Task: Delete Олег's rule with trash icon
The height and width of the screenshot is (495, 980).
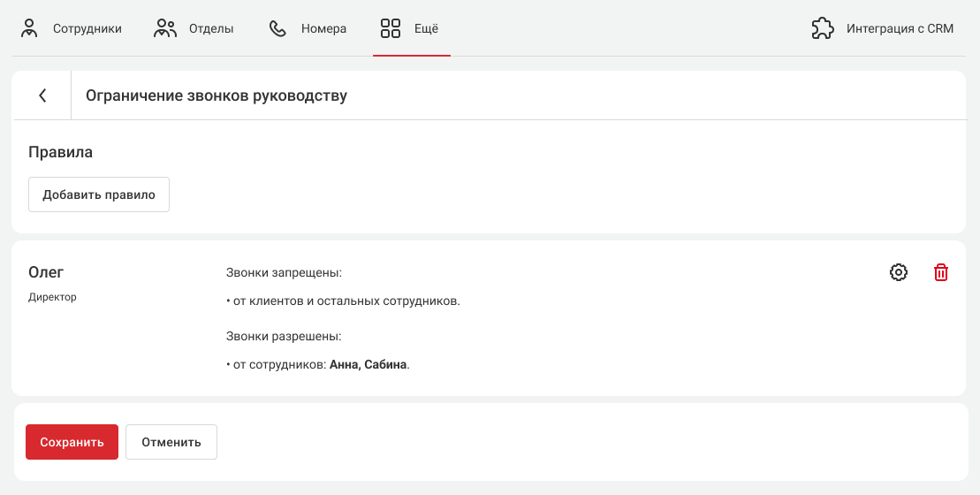Action: (x=941, y=272)
